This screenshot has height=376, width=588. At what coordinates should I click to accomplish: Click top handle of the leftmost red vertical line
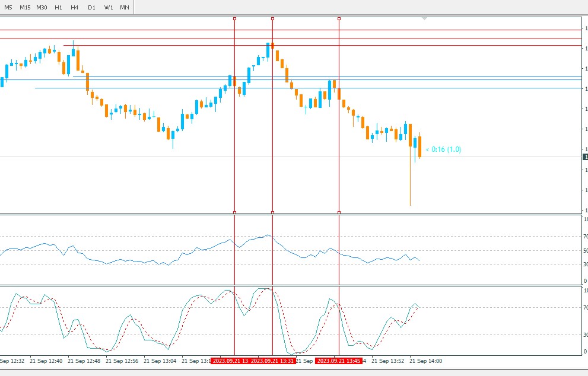click(x=235, y=18)
